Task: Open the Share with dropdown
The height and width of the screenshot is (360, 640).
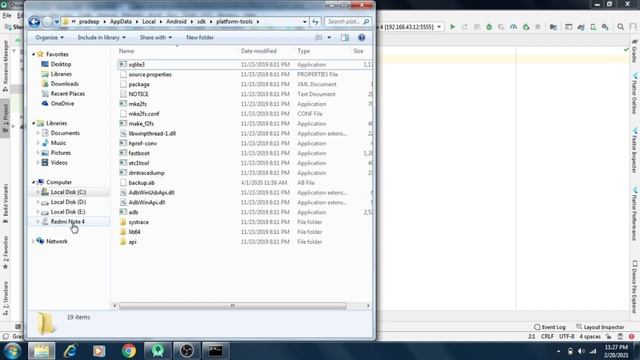Action: point(156,38)
